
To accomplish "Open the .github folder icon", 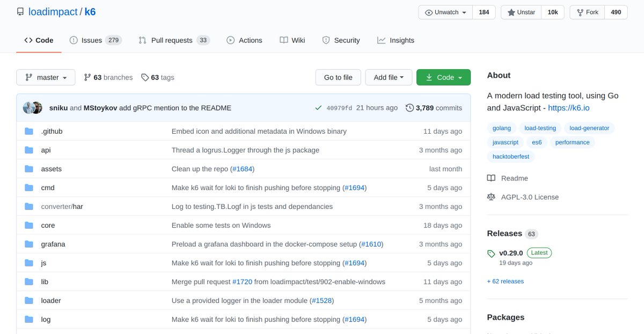I will pyautogui.click(x=29, y=131).
